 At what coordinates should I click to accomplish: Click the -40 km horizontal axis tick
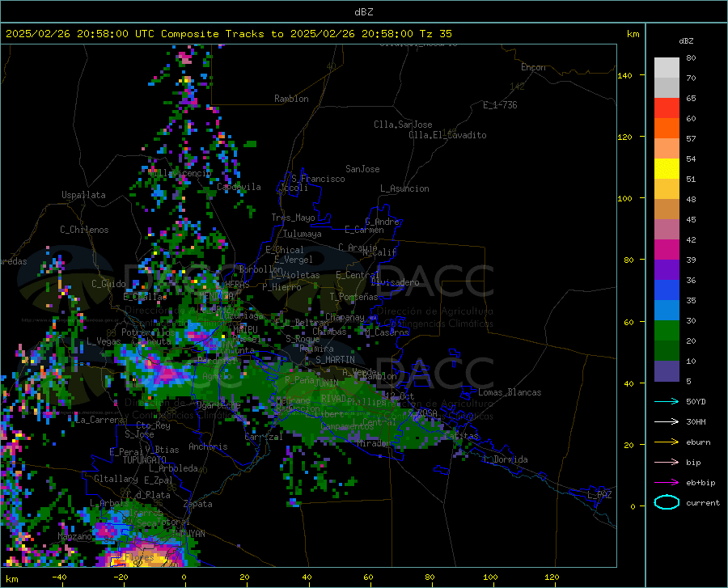click(59, 577)
